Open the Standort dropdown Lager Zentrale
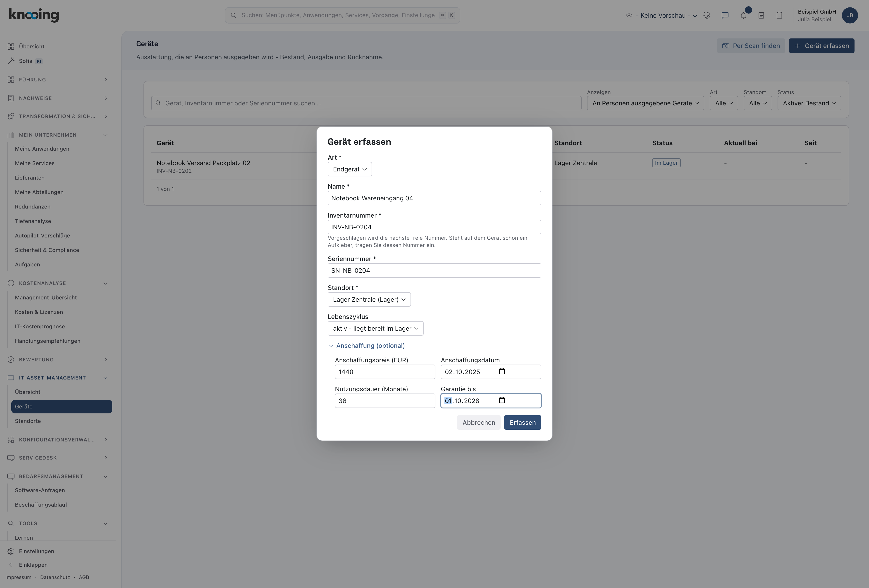The height and width of the screenshot is (588, 869). click(x=369, y=300)
